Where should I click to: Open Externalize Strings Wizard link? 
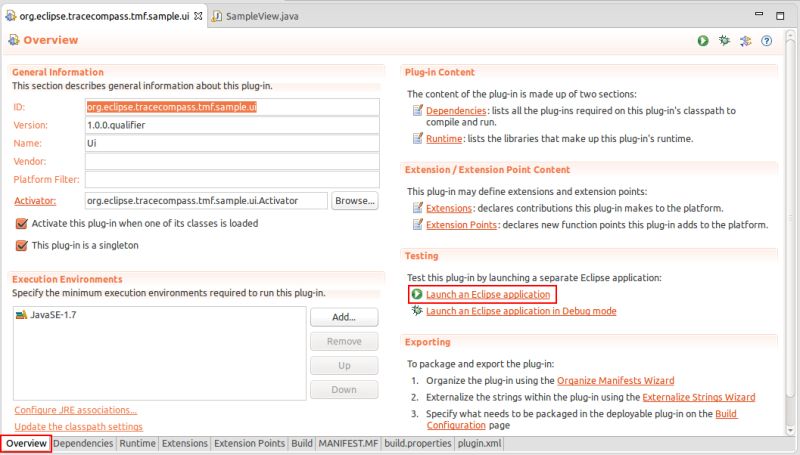coord(698,397)
